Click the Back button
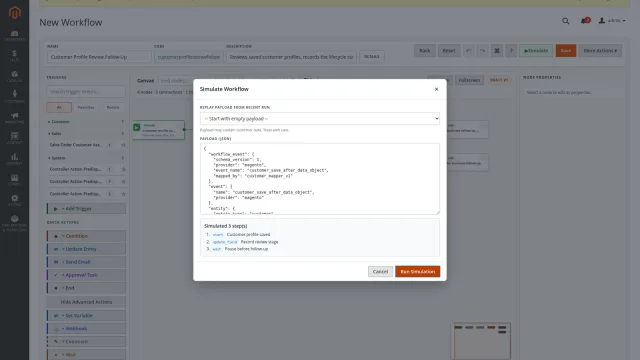This screenshot has width=640, height=360. (425, 51)
